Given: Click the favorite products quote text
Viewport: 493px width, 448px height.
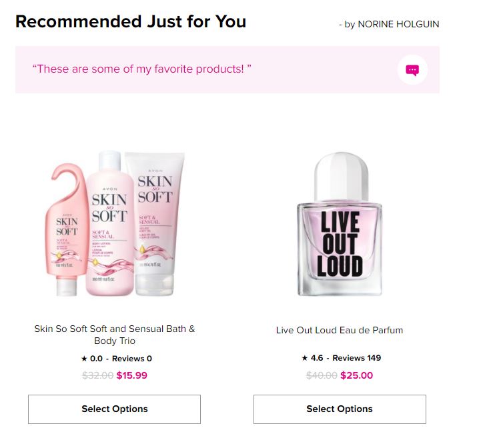Looking at the screenshot, I should [x=141, y=69].
